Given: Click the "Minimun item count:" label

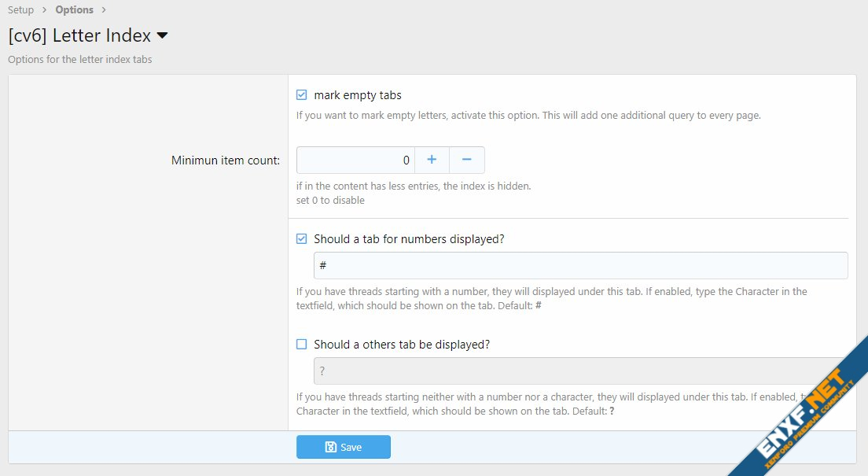Looking at the screenshot, I should tap(226, 161).
